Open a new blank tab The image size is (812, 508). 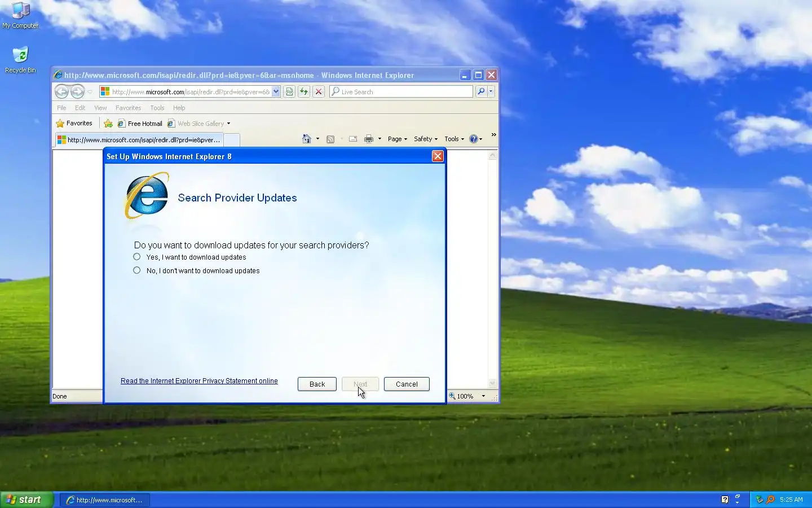(232, 139)
